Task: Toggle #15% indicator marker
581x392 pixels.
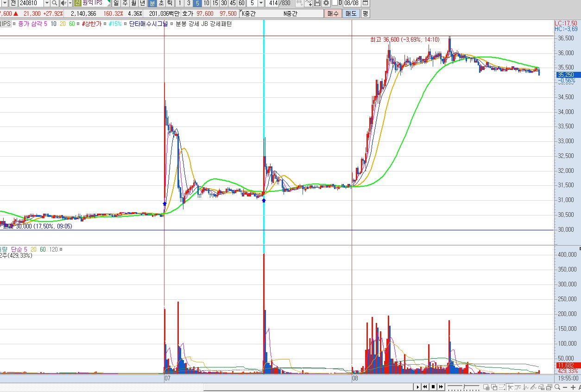Action: click(106, 24)
